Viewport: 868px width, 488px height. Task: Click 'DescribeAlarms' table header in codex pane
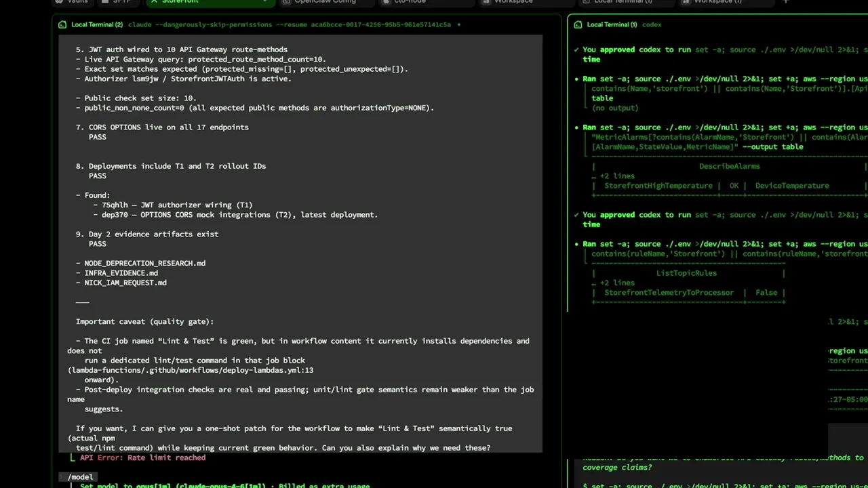tap(730, 166)
